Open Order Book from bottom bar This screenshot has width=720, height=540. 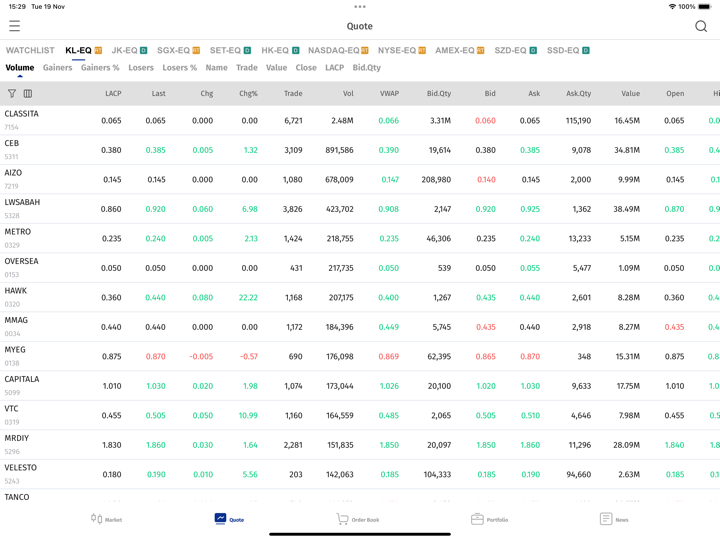357,519
